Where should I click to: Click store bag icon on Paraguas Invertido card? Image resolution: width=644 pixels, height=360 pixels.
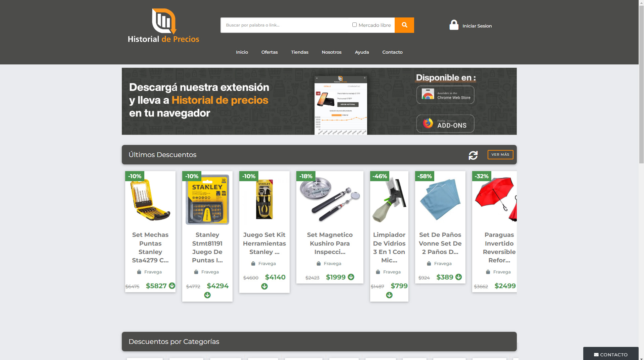click(x=488, y=272)
